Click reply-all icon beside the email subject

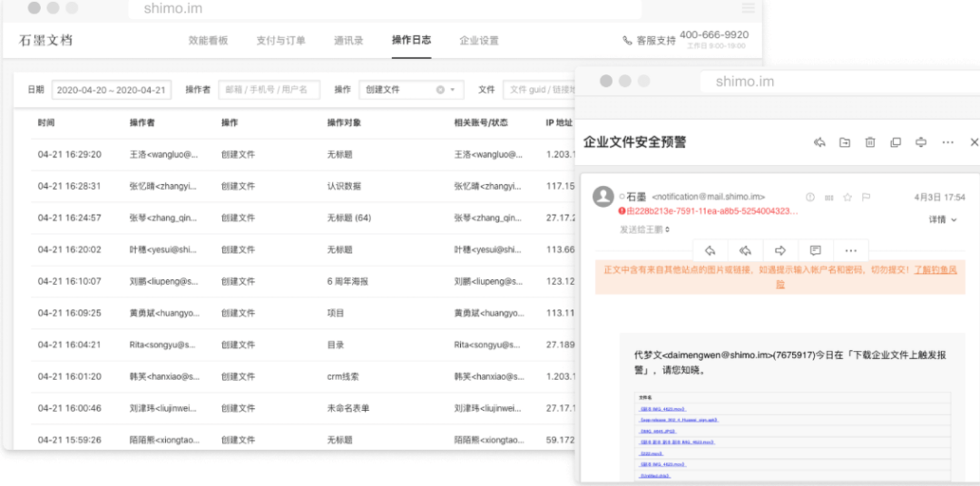point(819,142)
